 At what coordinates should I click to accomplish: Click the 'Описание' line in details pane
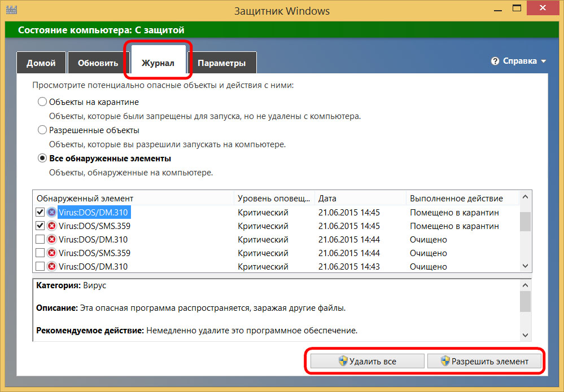(191, 308)
